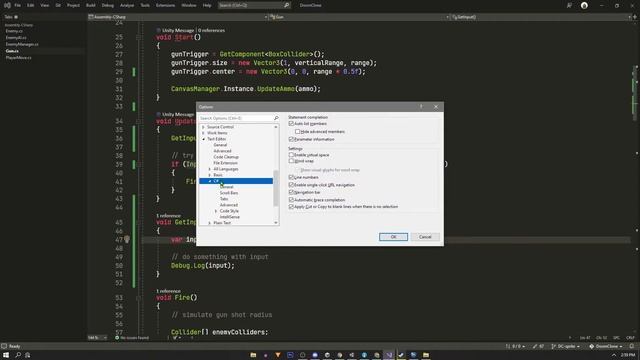Enable virtual space checkbox

coord(291,155)
